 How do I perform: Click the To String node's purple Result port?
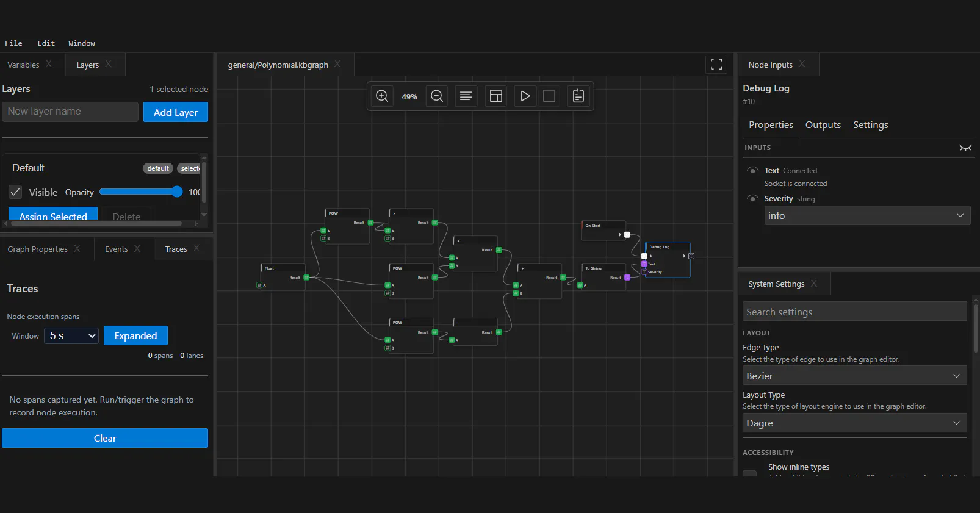[627, 278]
